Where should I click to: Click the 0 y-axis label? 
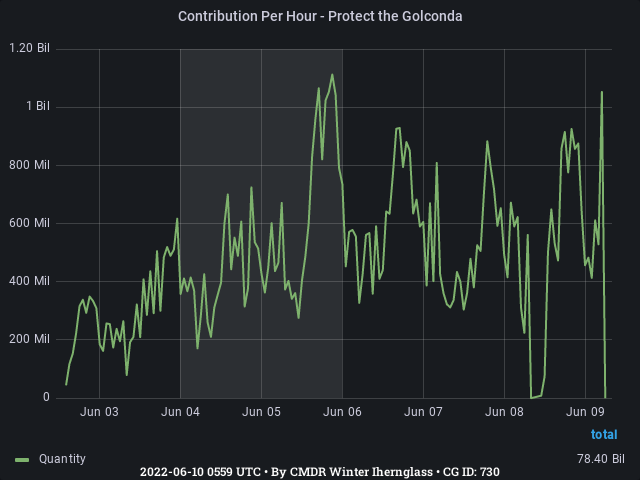coord(46,397)
